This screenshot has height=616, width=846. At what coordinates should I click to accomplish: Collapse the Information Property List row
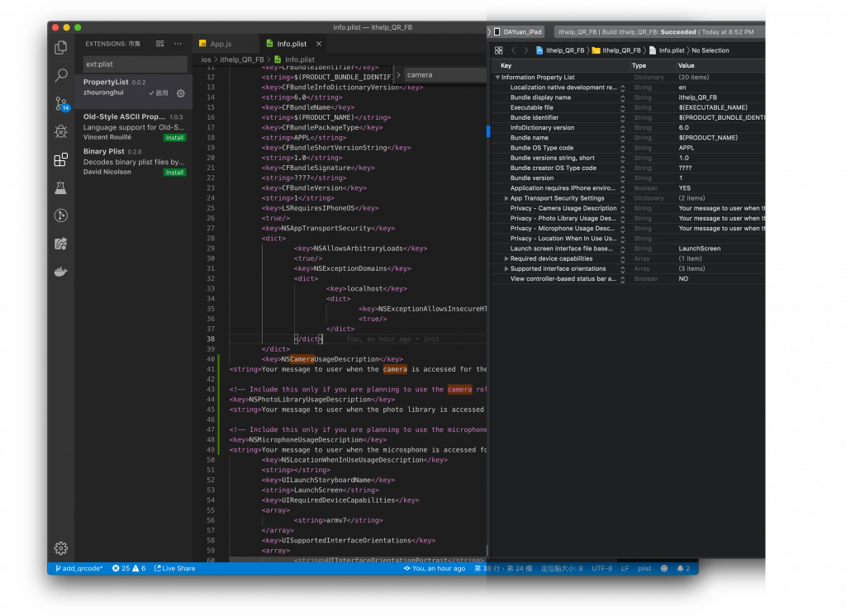(x=497, y=78)
